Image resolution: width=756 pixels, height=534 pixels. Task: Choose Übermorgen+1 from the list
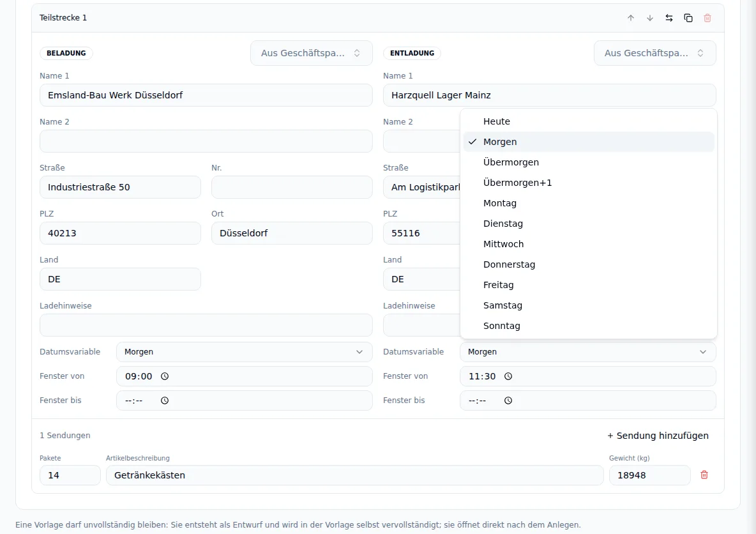589,183
